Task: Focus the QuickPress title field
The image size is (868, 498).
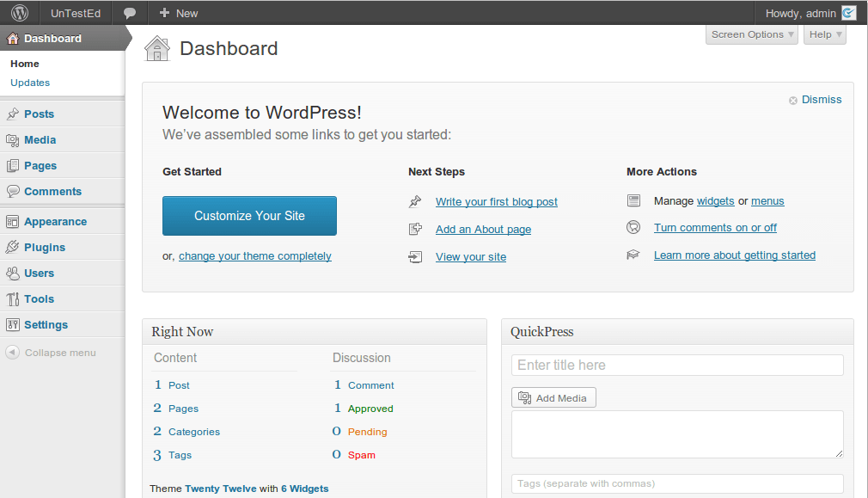Action: coord(677,365)
